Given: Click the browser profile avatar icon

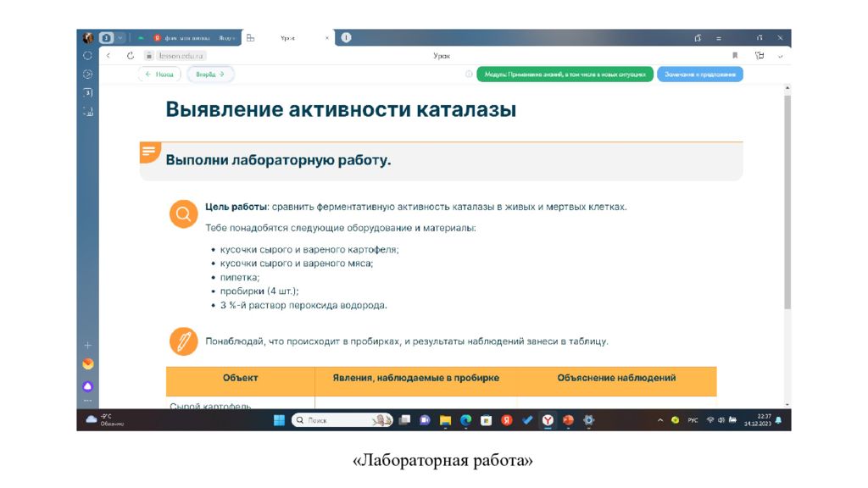Looking at the screenshot, I should coord(87,37).
